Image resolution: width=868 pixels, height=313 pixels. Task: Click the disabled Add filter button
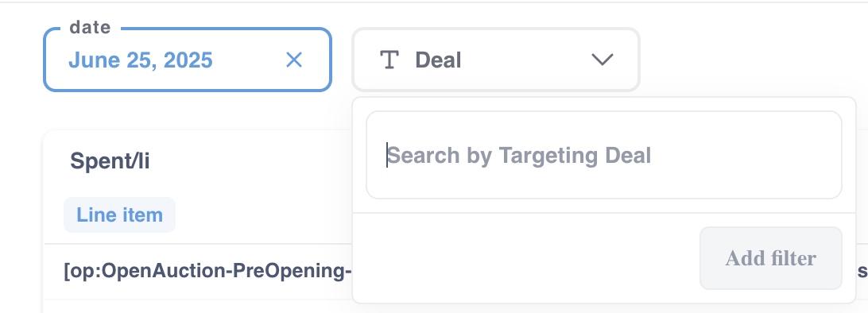pyautogui.click(x=770, y=257)
